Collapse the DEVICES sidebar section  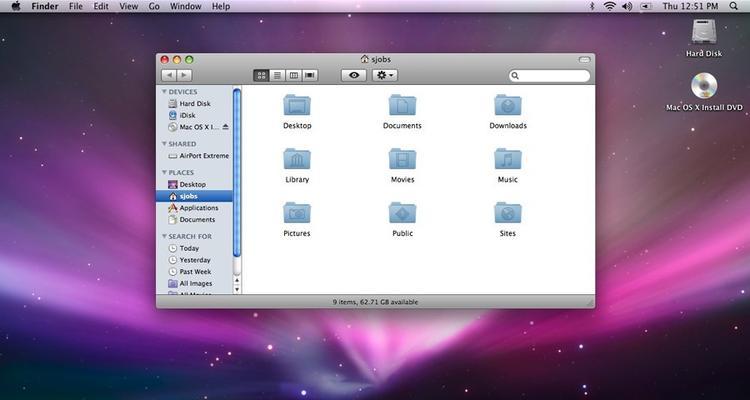(x=164, y=91)
